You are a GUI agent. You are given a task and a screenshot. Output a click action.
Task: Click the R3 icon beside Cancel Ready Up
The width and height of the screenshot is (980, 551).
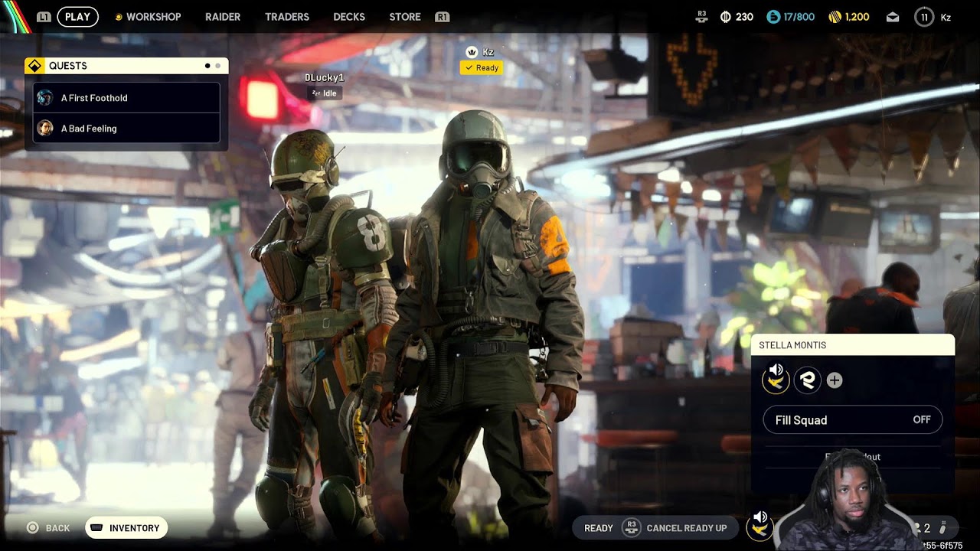point(632,527)
